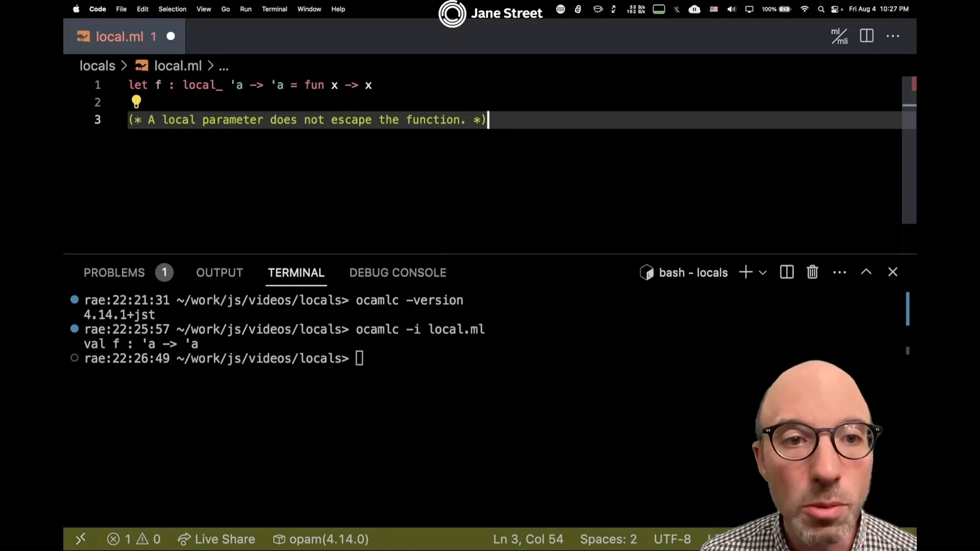Click the lightbulb quick fix icon

click(136, 102)
